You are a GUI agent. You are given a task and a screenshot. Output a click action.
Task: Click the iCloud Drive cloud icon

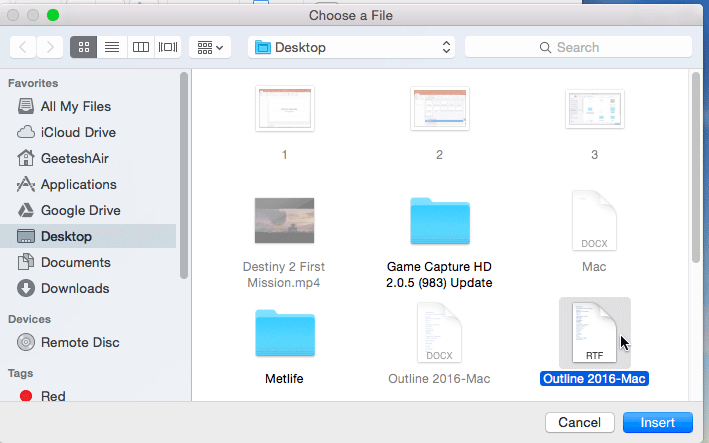(26, 132)
